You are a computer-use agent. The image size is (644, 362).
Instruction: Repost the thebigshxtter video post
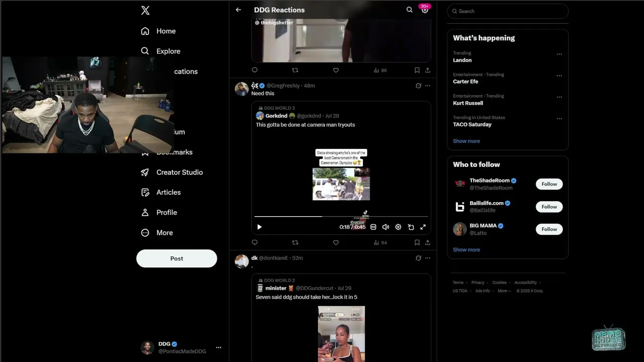click(295, 70)
